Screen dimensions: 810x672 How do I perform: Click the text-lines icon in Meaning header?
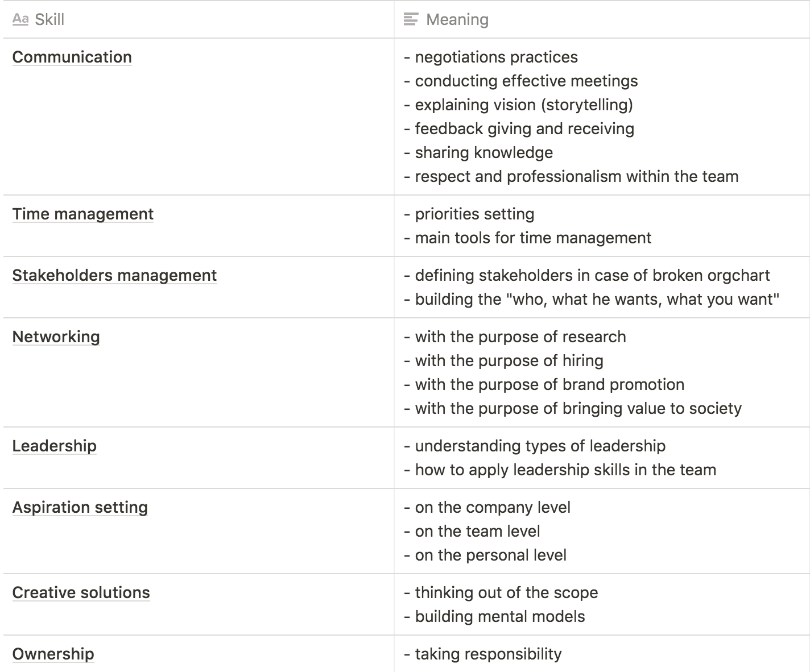click(x=410, y=19)
